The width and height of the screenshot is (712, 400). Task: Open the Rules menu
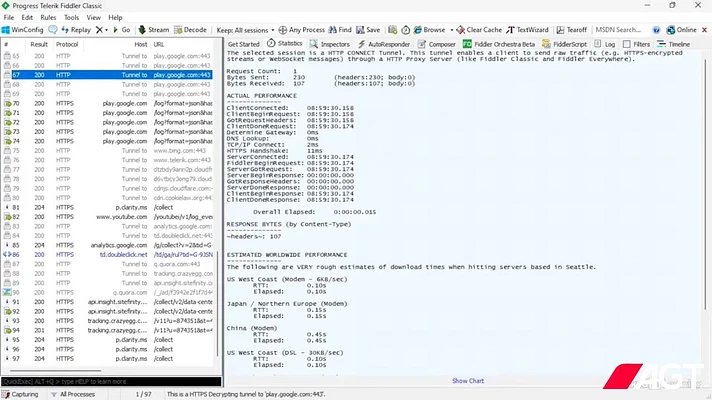(x=48, y=17)
